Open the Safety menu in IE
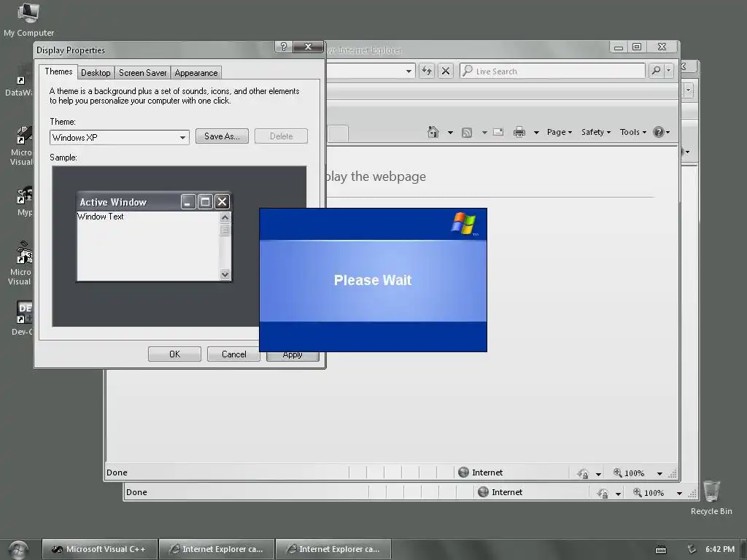 [595, 132]
